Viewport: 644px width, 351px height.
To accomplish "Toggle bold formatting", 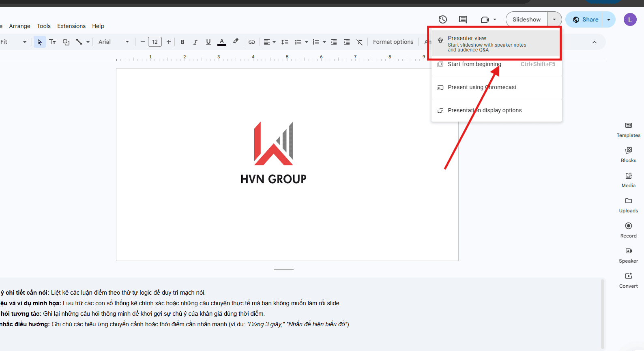I will pos(182,42).
